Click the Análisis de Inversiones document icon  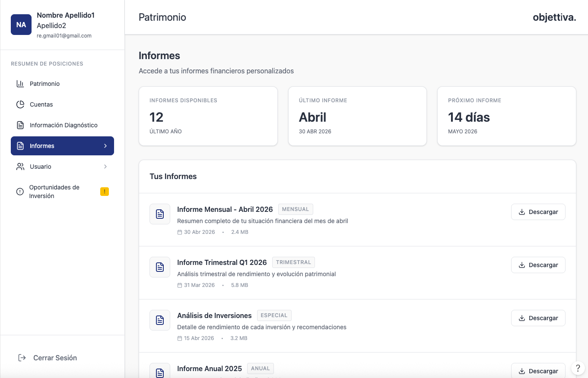[x=160, y=320]
